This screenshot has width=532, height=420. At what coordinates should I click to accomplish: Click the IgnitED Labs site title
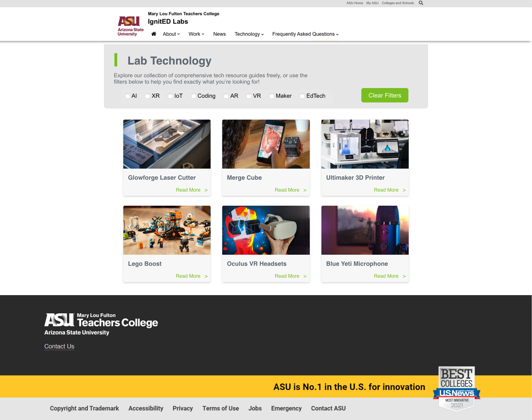[x=168, y=22]
